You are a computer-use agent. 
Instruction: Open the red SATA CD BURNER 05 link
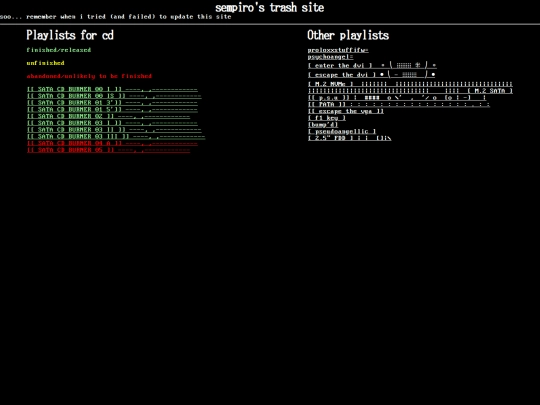tap(108, 150)
